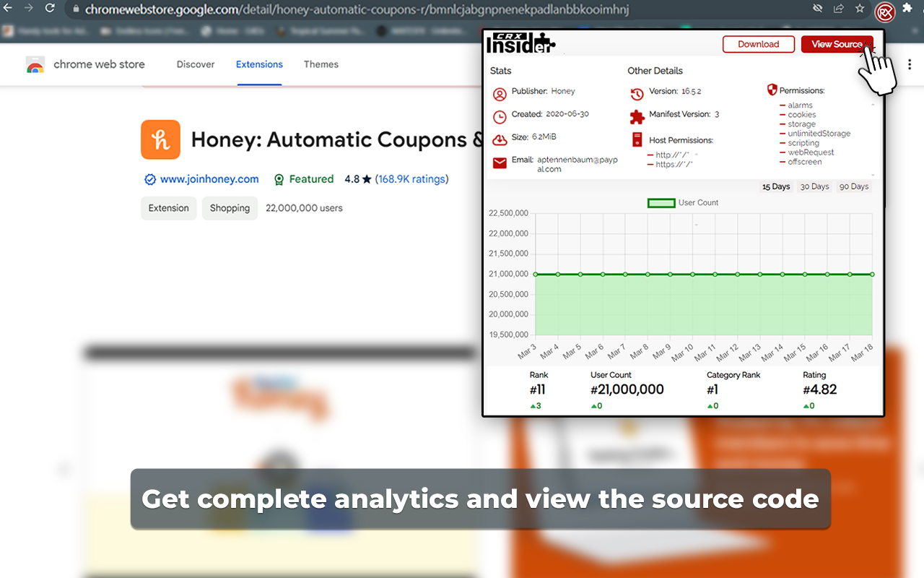Viewport: 924px width, 578px height.
Task: Click the Mar 18 data point on the chart
Action: pos(872,275)
